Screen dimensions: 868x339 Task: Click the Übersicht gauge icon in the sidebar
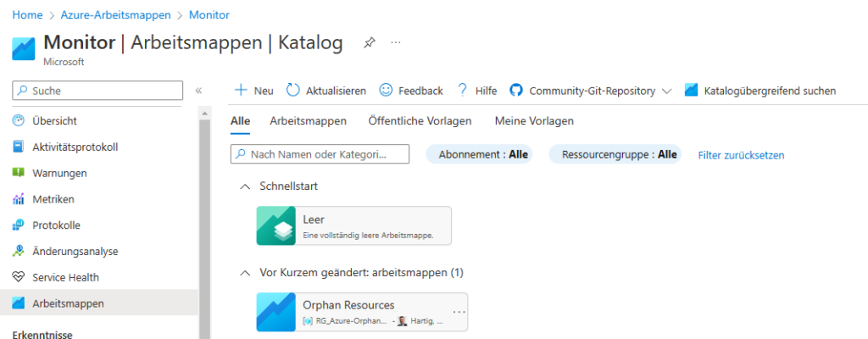[x=19, y=120]
